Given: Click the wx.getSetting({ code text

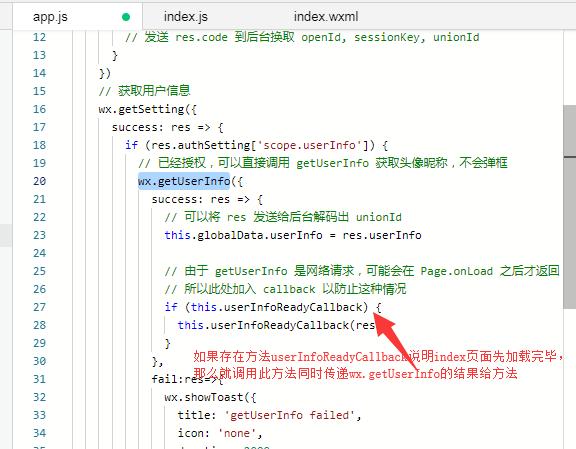Looking at the screenshot, I should tap(148, 109).
